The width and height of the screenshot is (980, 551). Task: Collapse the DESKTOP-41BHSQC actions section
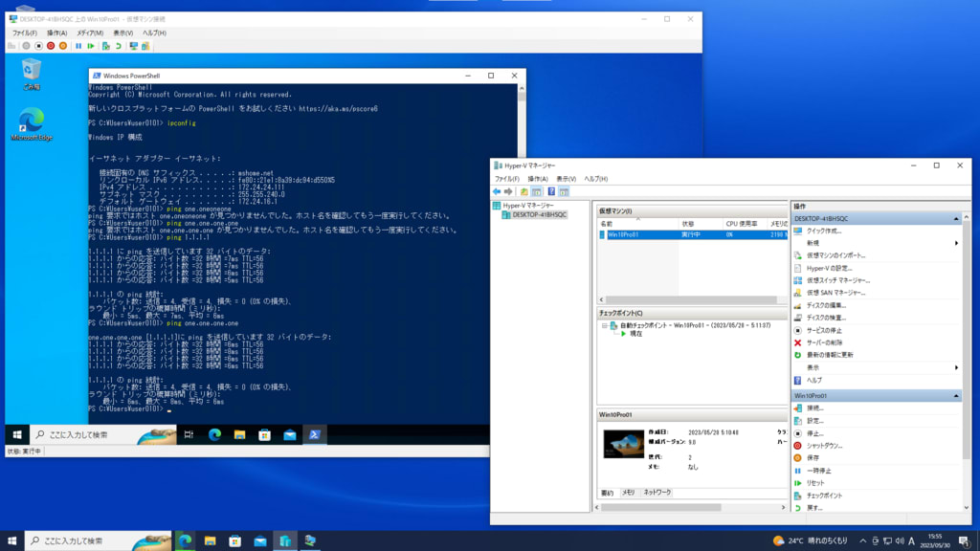tap(956, 219)
